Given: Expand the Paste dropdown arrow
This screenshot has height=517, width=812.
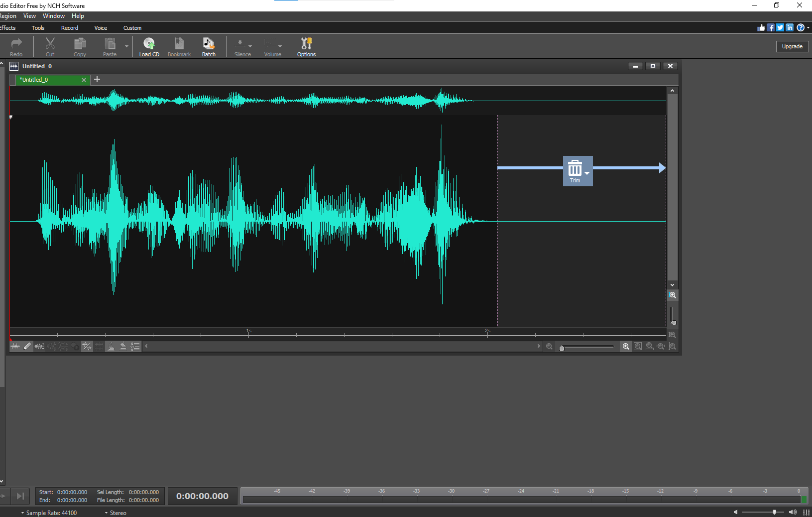Looking at the screenshot, I should [x=126, y=46].
